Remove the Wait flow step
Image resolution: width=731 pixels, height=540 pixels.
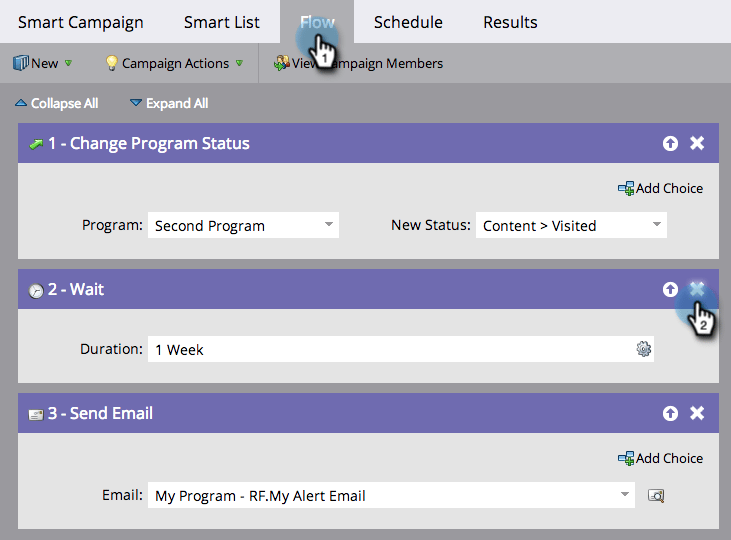point(697,289)
